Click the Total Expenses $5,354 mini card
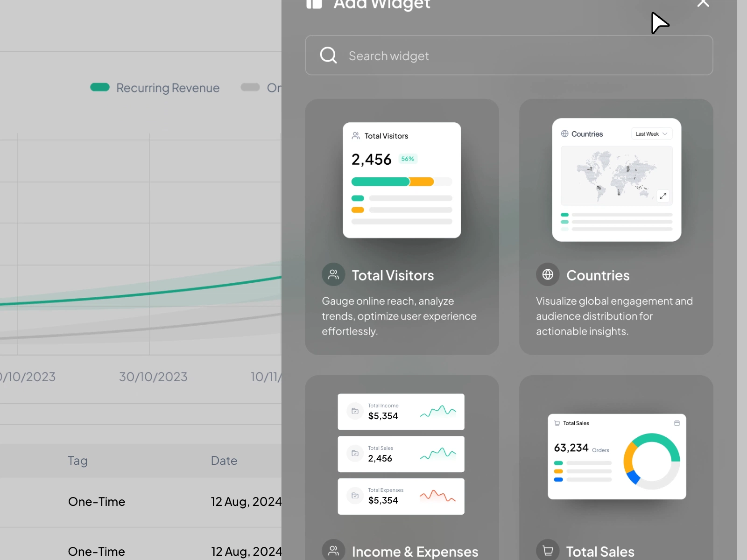The width and height of the screenshot is (747, 560). pos(401,497)
